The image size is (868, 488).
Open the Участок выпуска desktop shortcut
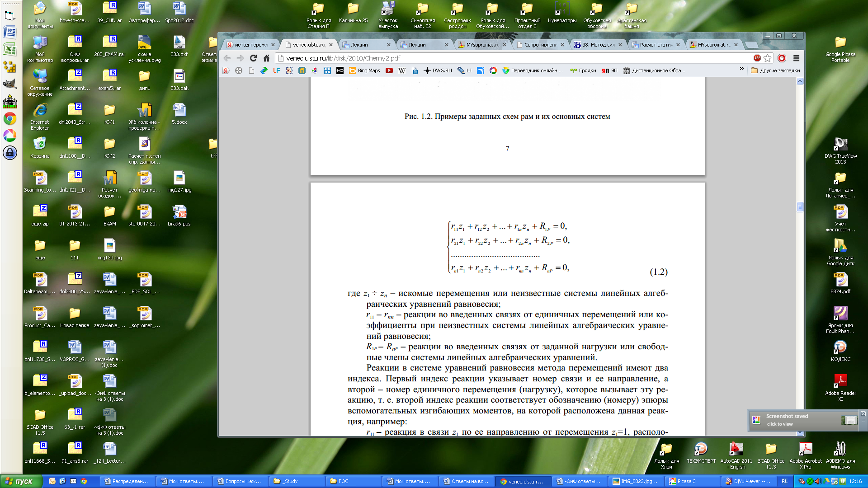tap(388, 15)
